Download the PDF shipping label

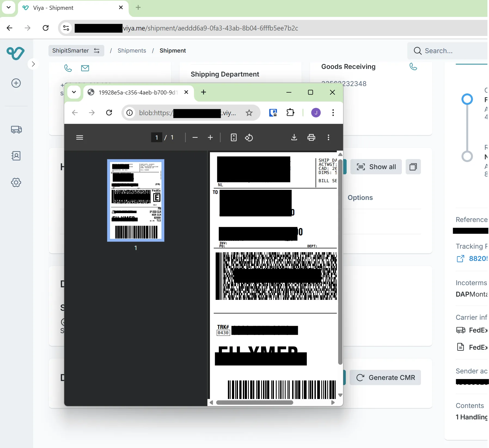tap(294, 138)
